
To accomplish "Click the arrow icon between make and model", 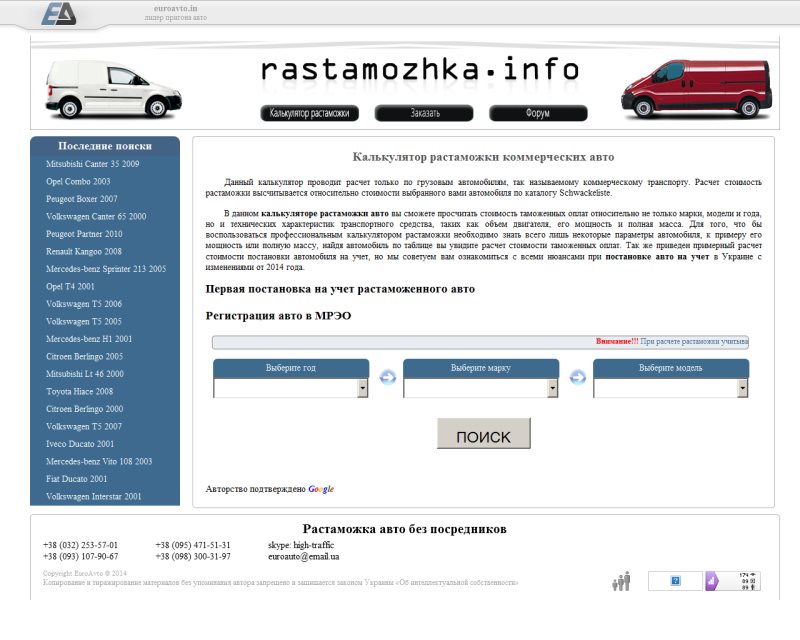I will 577,377.
